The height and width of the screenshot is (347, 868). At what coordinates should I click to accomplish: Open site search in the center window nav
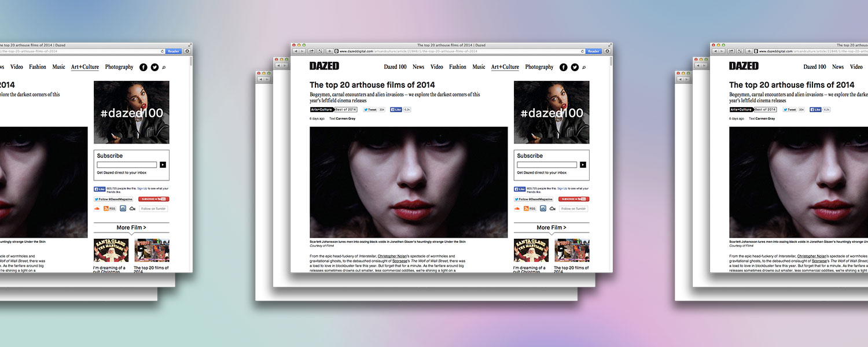(584, 68)
